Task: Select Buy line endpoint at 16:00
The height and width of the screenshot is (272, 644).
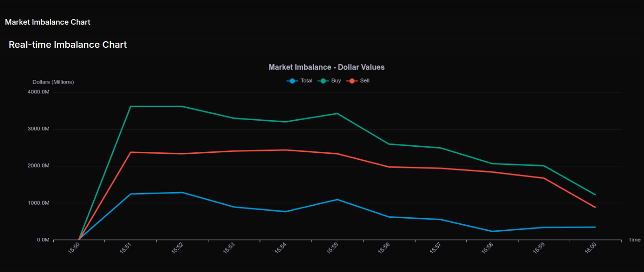Action: 595,195
